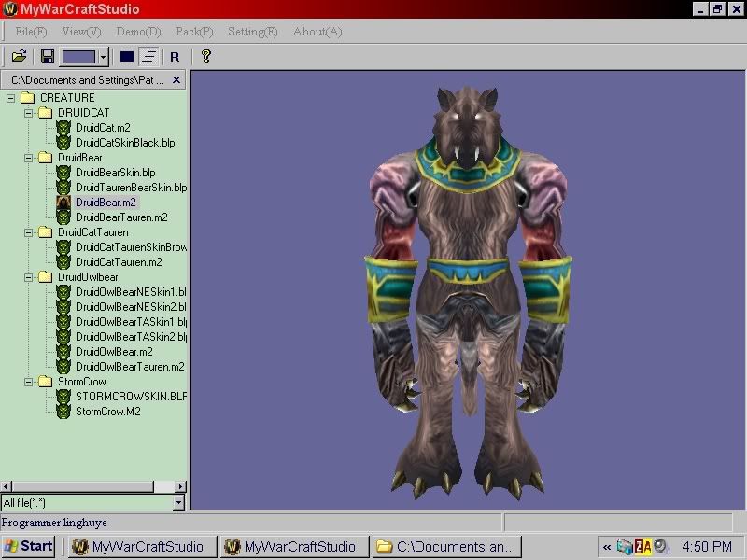Click the icon beside DruidOwlBearNESkin1
The image size is (747, 560).
click(x=63, y=292)
